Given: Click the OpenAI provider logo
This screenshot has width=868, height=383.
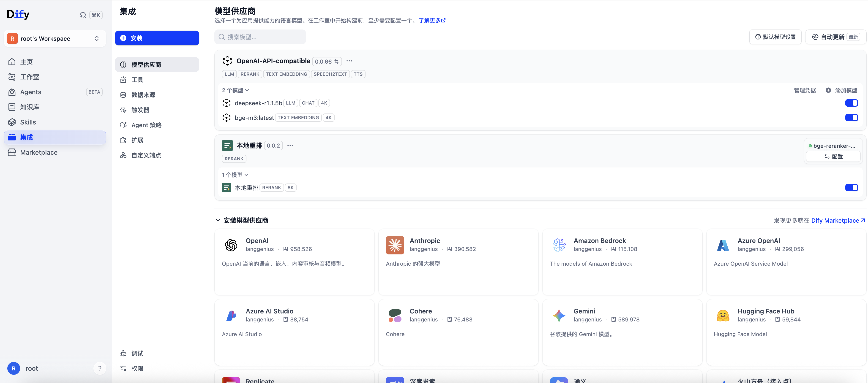Looking at the screenshot, I should (231, 245).
